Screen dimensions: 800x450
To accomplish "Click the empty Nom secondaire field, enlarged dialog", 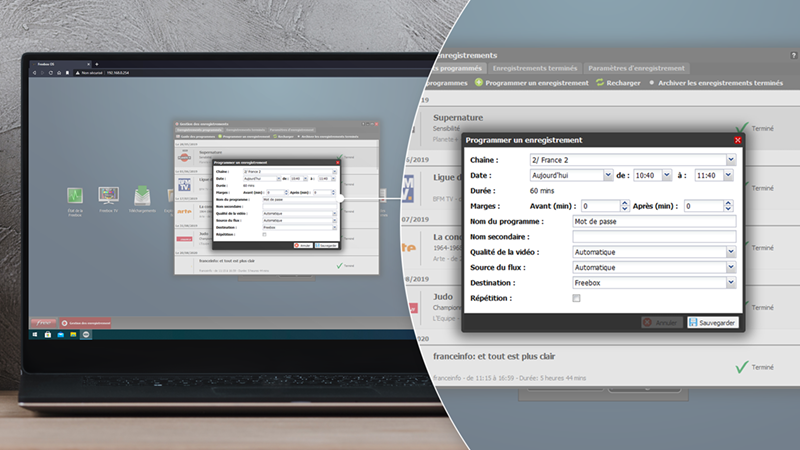I will click(654, 237).
